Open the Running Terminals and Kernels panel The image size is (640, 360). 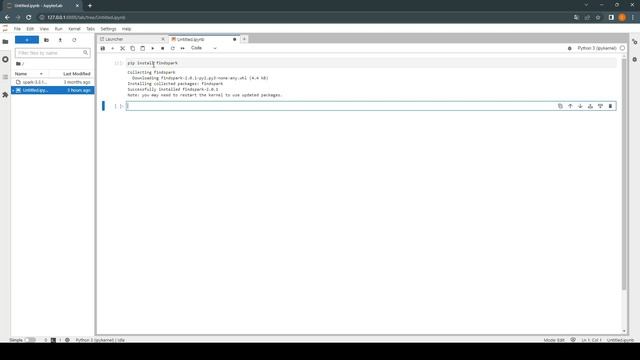5,60
